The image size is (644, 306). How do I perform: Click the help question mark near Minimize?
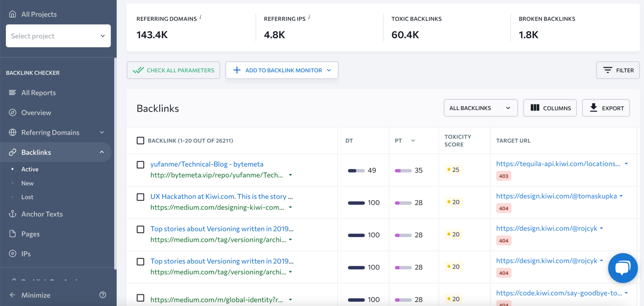[x=103, y=295]
